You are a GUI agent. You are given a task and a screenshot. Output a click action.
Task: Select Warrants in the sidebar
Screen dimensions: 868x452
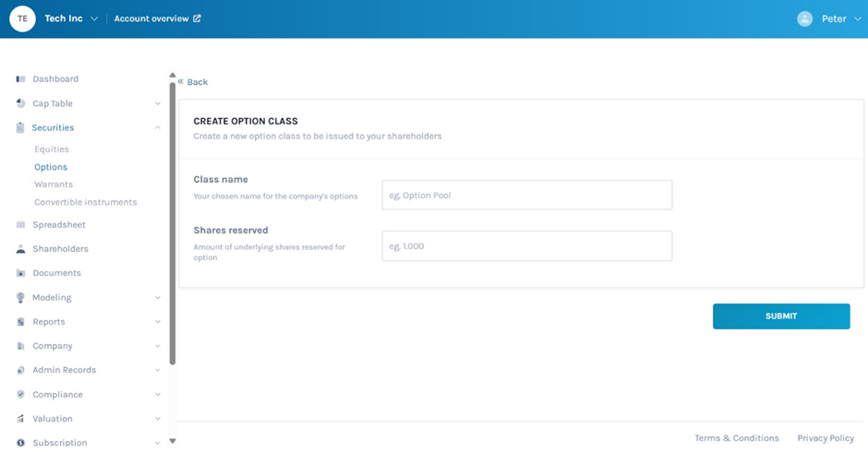[x=54, y=184]
